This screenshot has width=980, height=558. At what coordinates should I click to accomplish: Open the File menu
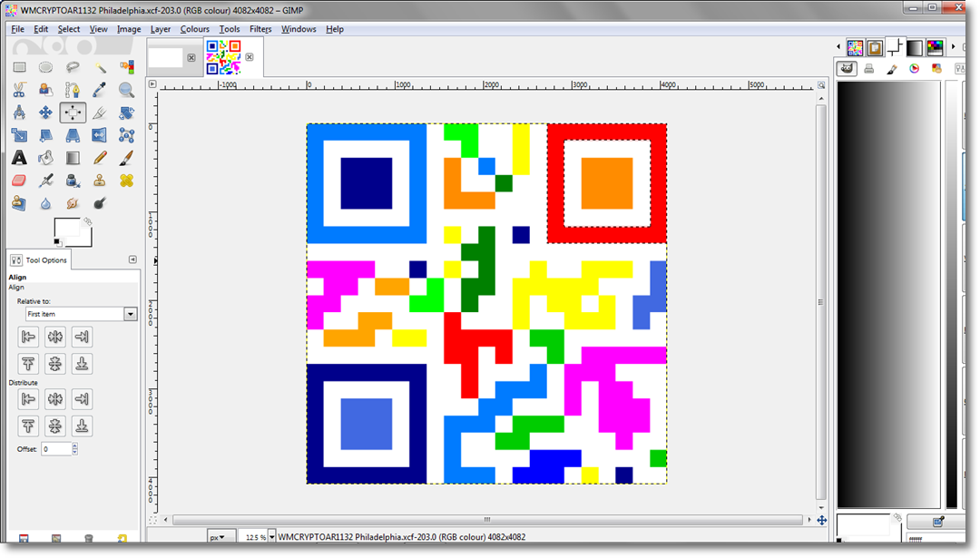(17, 29)
